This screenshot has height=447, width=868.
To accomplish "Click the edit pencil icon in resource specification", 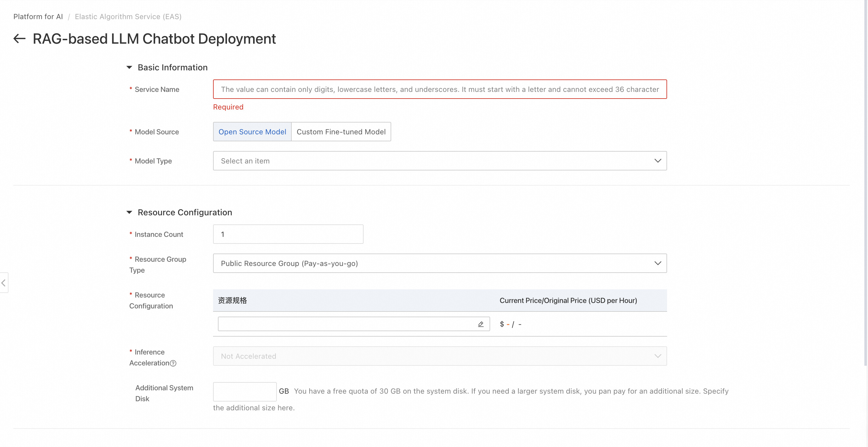I will click(x=481, y=324).
